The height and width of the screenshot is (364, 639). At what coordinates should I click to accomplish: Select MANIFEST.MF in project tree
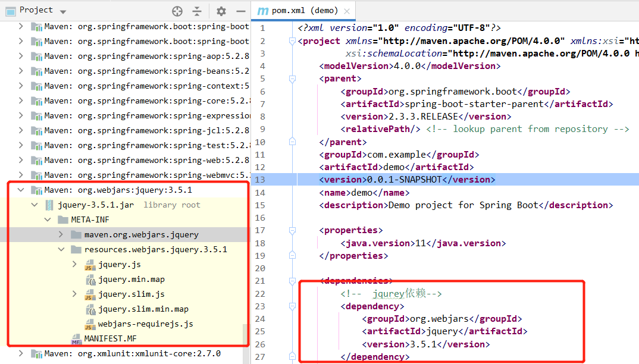[x=111, y=338]
